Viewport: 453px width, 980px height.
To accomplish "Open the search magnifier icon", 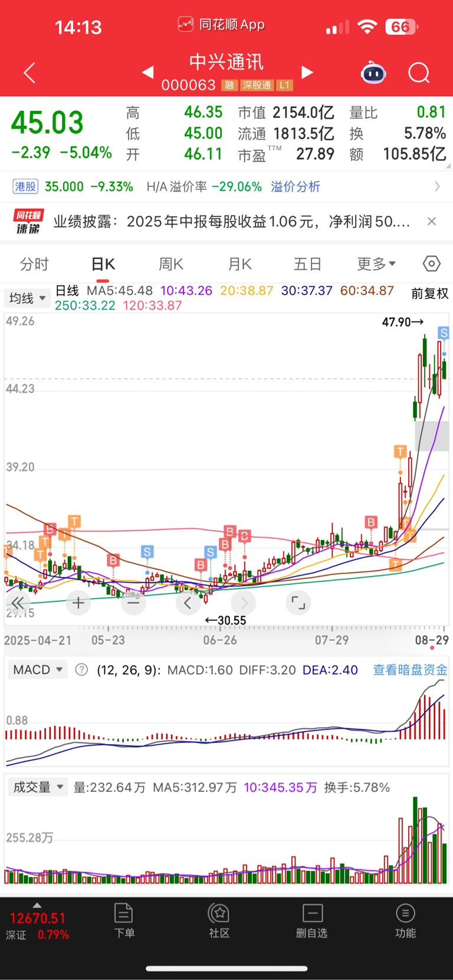I will (419, 73).
